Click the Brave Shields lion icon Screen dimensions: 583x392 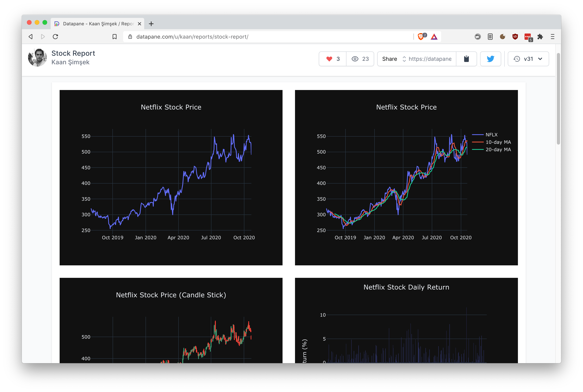[420, 37]
